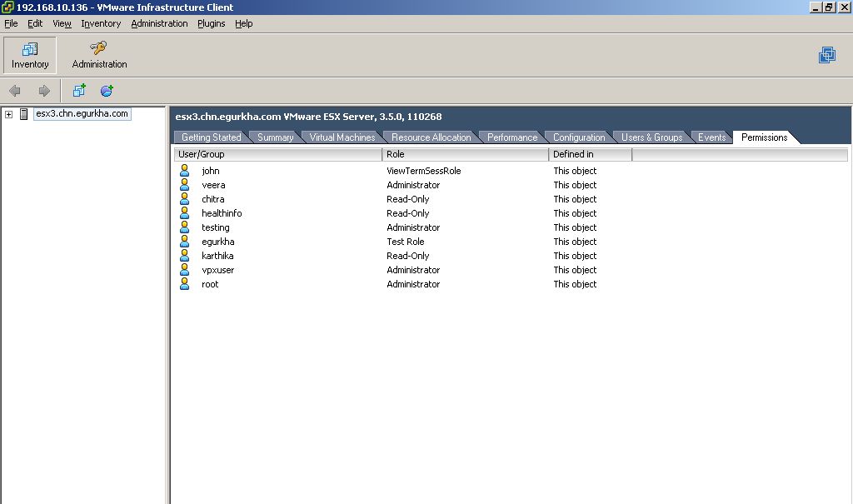Image resolution: width=853 pixels, height=504 pixels.
Task: Click the Read-Only role for chitra
Action: (x=408, y=198)
